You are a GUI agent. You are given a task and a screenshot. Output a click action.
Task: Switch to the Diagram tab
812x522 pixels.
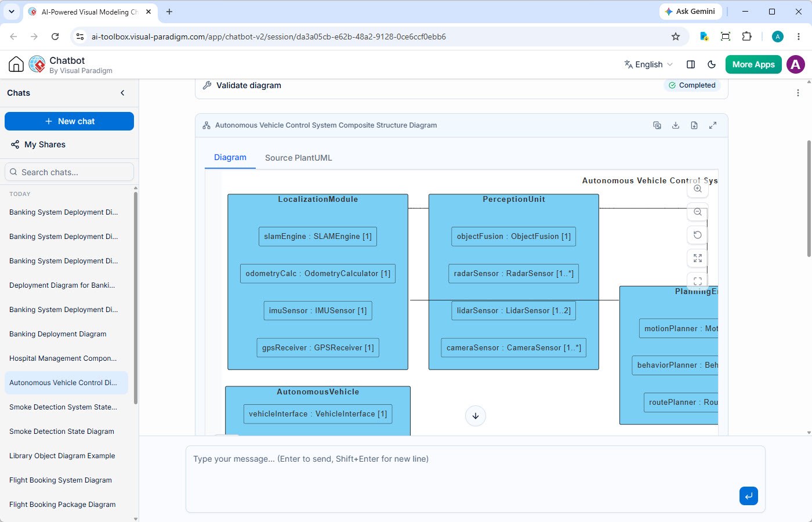point(230,158)
